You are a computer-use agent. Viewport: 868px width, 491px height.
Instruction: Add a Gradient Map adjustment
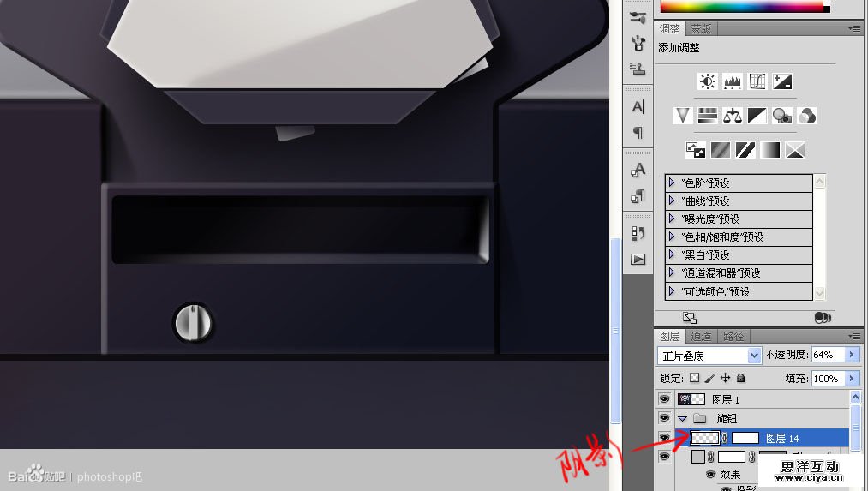(770, 150)
